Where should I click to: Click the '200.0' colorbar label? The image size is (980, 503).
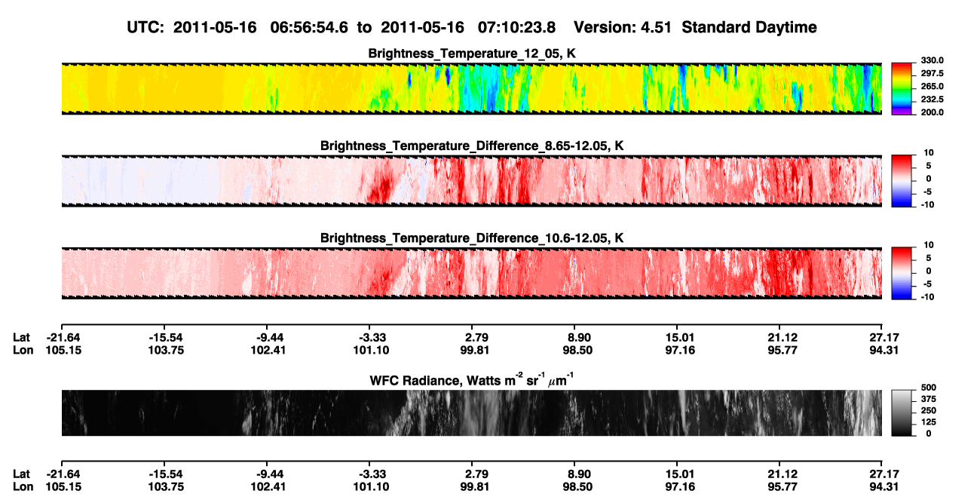point(933,112)
